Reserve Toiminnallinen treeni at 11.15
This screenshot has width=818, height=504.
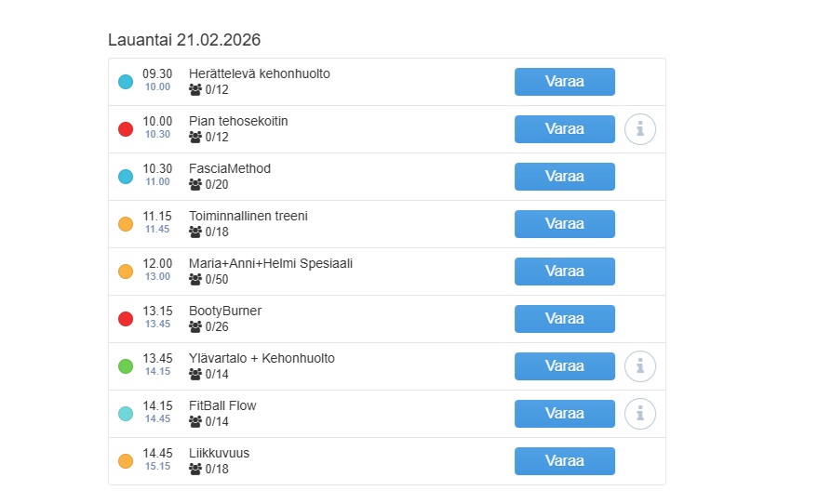coord(564,224)
